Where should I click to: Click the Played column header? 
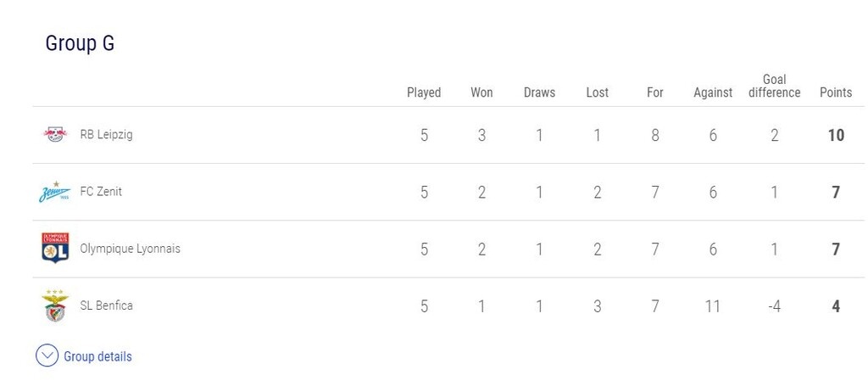[424, 92]
